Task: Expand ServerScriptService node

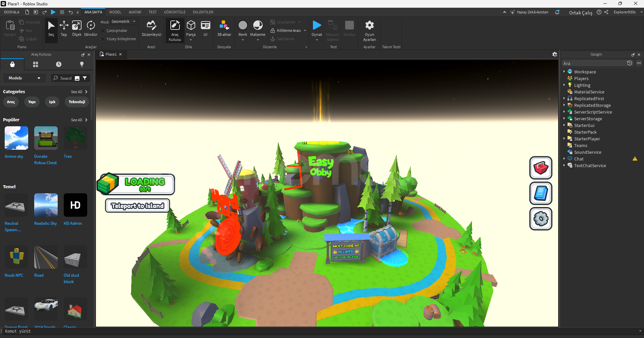Action: click(564, 112)
